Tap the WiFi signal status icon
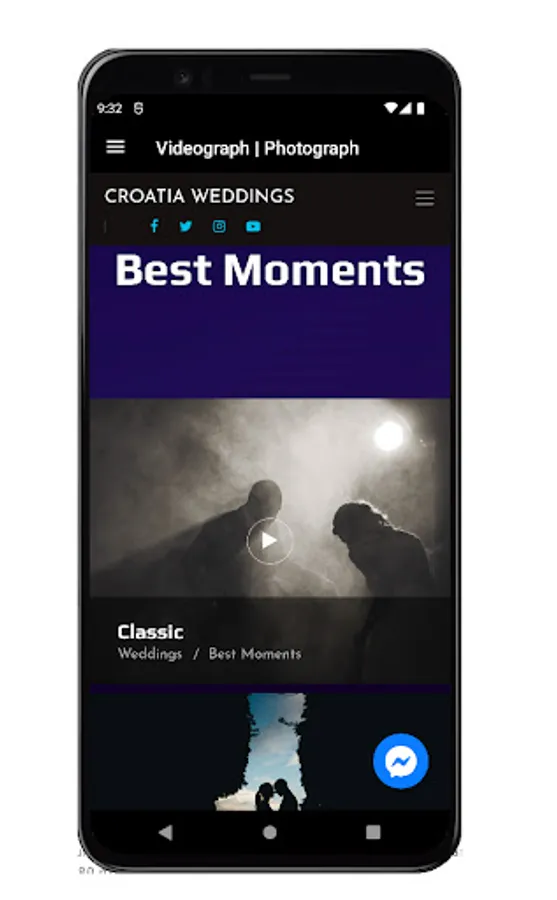557x900 pixels. pos(391,108)
